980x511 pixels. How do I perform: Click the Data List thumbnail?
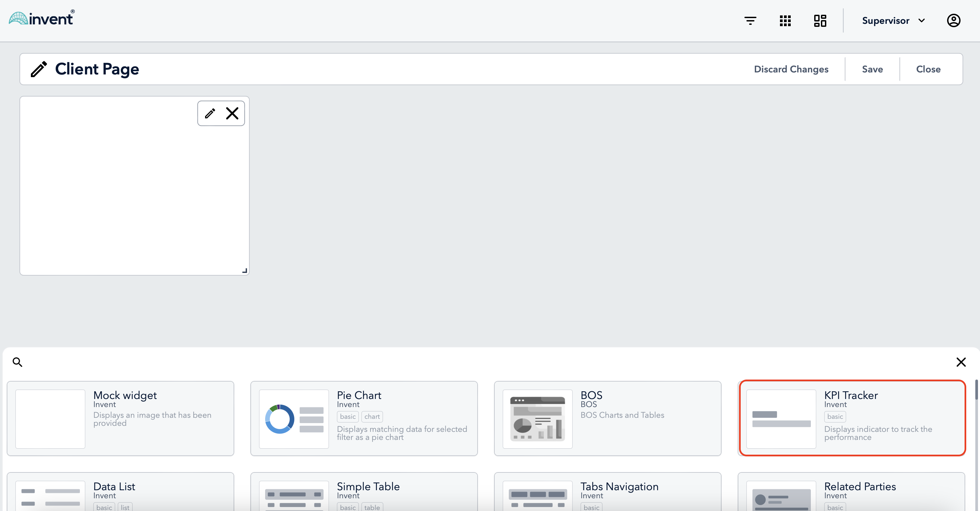(x=50, y=496)
